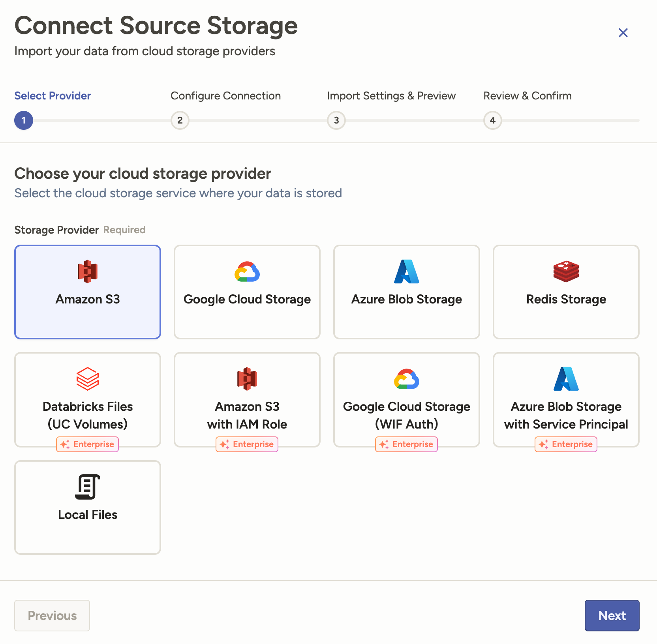Click Enterprise badge under Databricks Files

[x=88, y=444]
